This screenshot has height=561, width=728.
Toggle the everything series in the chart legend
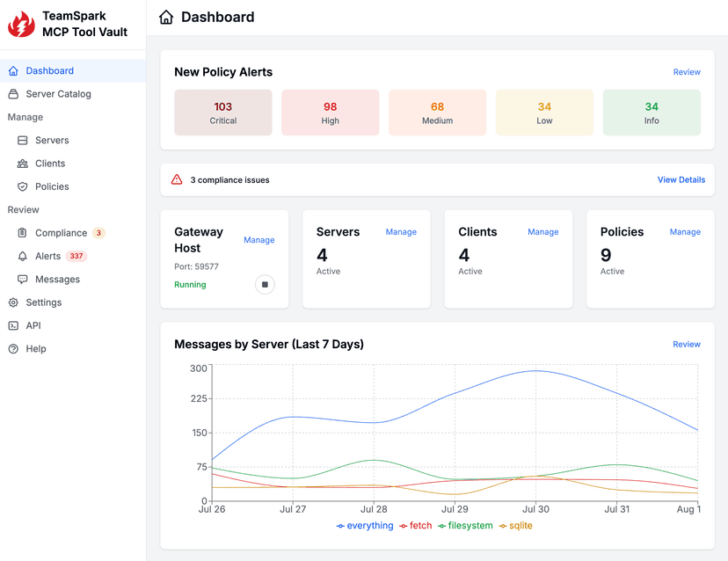point(364,525)
